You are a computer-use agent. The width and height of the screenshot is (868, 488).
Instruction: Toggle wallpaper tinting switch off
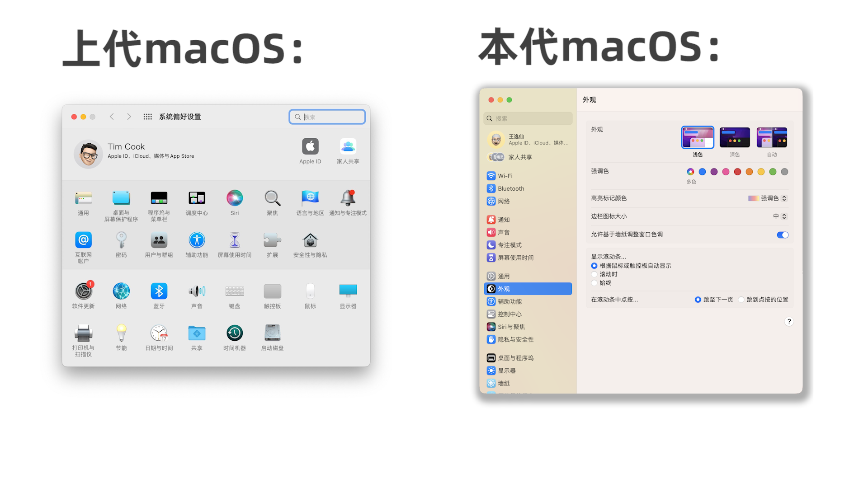tap(782, 235)
